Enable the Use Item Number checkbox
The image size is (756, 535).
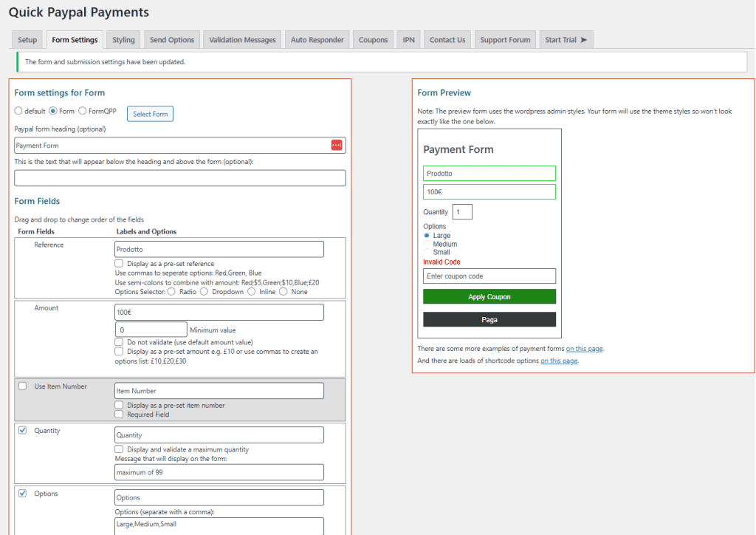21,386
